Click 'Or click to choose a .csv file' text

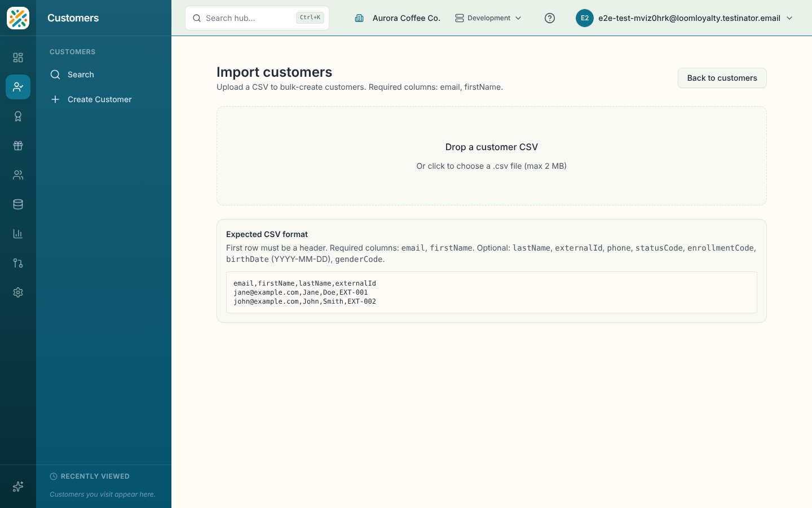click(492, 166)
